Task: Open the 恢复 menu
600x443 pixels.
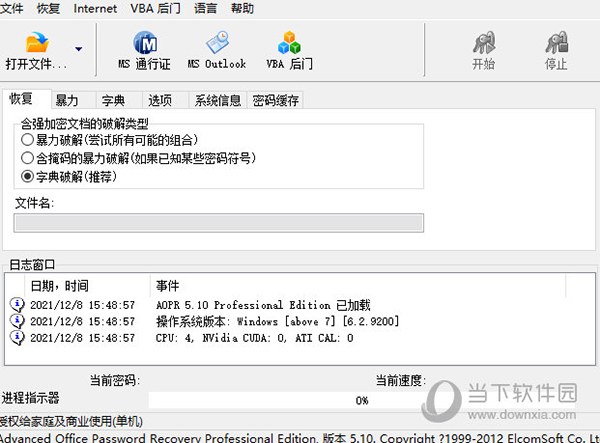Action: 48,8
